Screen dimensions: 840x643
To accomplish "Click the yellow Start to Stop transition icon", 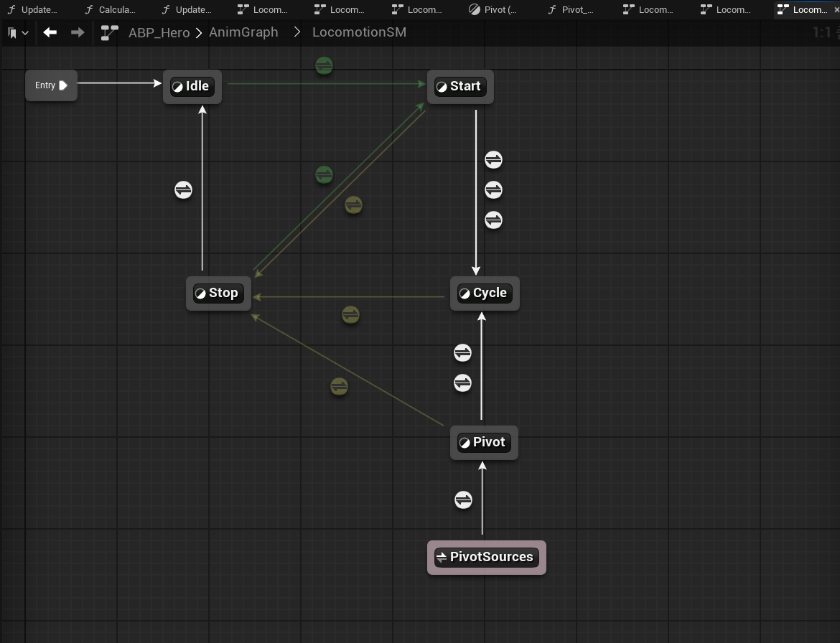I will [x=353, y=205].
